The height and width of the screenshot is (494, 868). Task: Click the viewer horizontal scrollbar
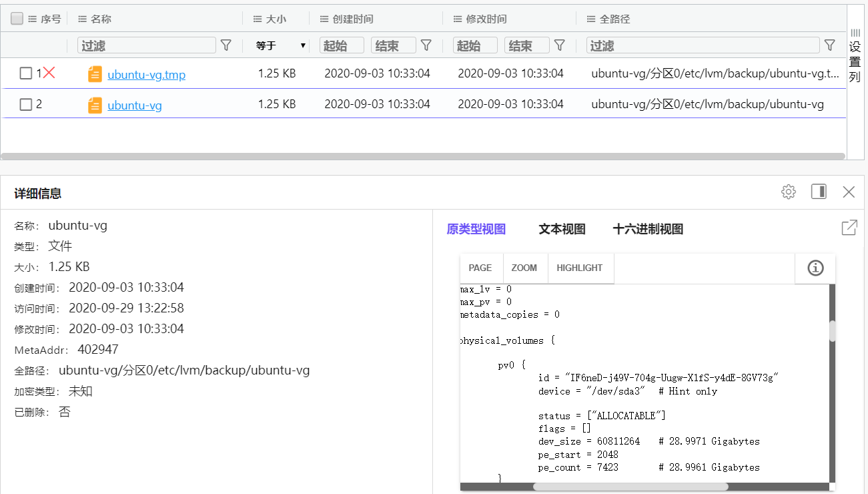630,487
